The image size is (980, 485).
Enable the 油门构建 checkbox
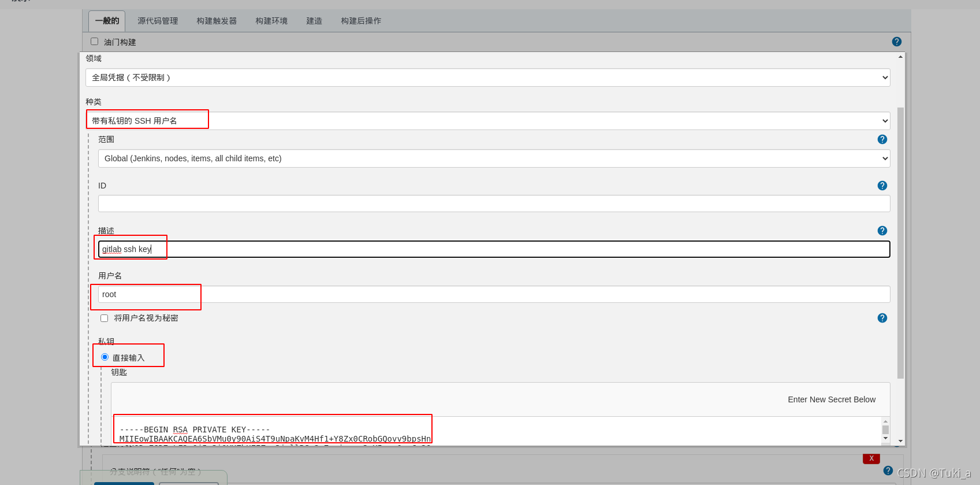(94, 42)
